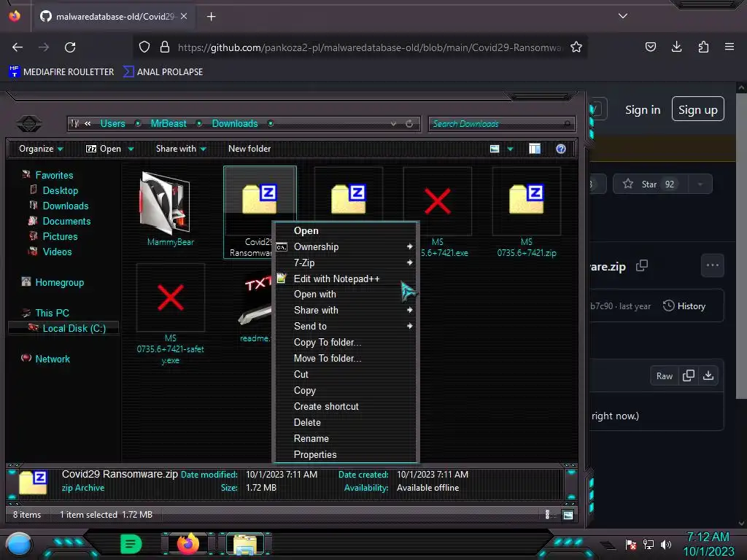Select Documents in navigation pane
This screenshot has height=560, width=747.
(x=66, y=222)
